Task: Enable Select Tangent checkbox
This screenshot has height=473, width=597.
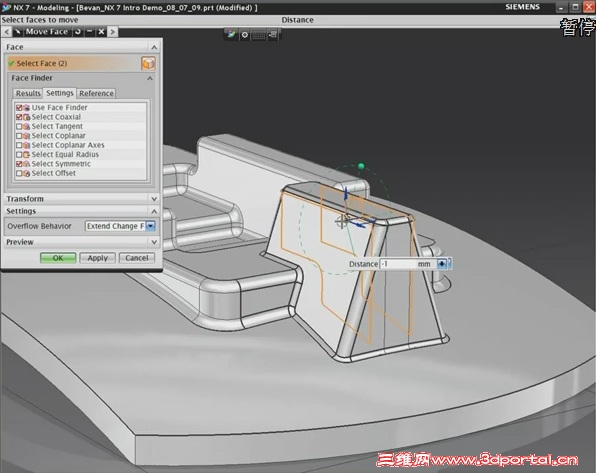Action: pos(19,126)
